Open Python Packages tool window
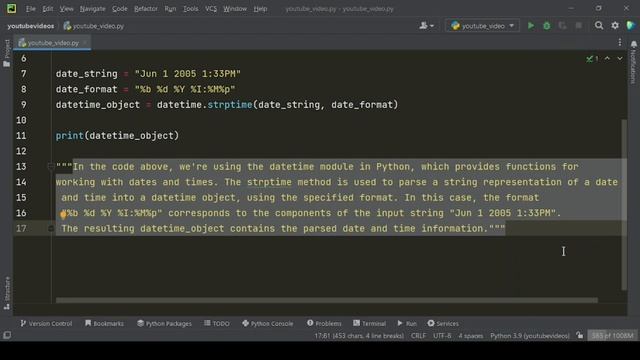Screen dimensions: 640x360 tap(164, 323)
